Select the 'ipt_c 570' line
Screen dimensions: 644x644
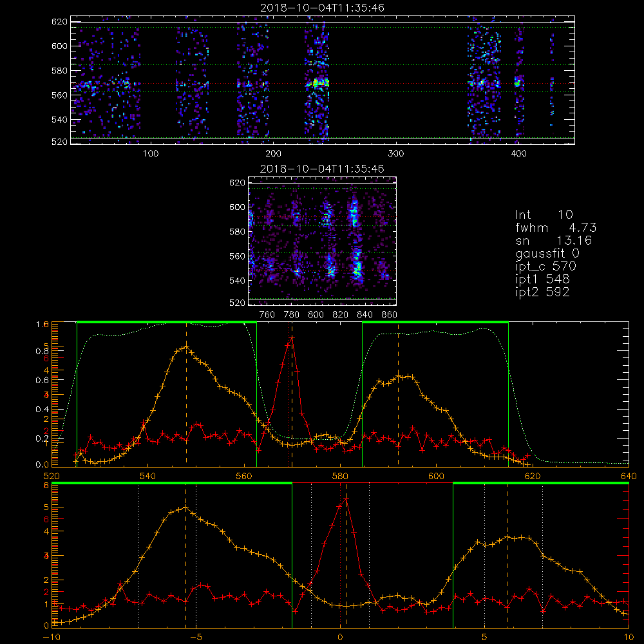tap(546, 267)
